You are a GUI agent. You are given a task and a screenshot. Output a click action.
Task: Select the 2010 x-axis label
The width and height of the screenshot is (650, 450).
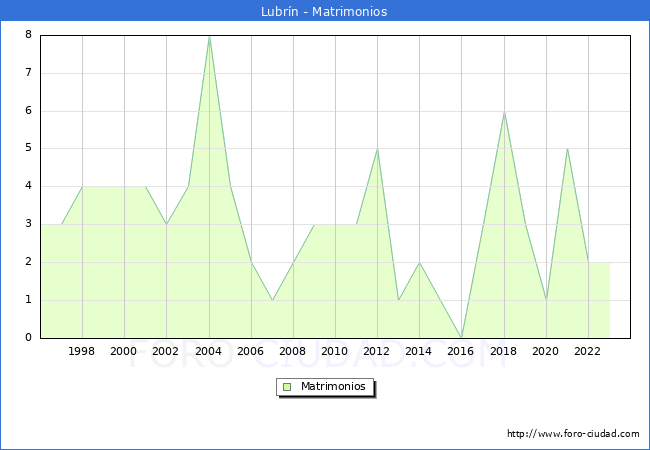(x=335, y=352)
